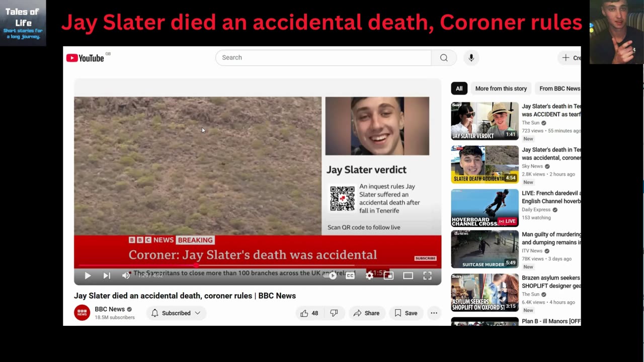
Task: Open LIVE: French daredevil video title
Action: pos(551,197)
